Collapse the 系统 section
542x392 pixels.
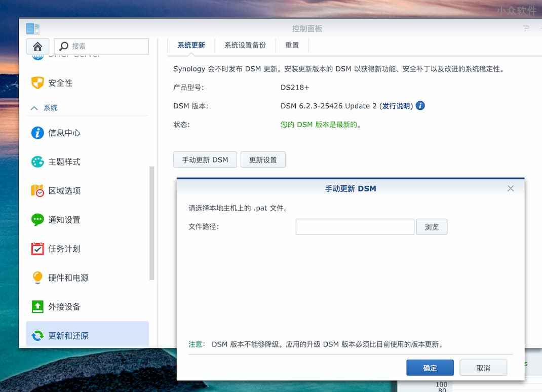pyautogui.click(x=34, y=108)
